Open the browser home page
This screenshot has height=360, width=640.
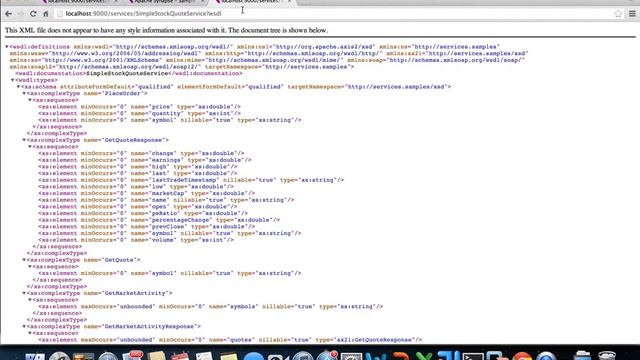46,13
